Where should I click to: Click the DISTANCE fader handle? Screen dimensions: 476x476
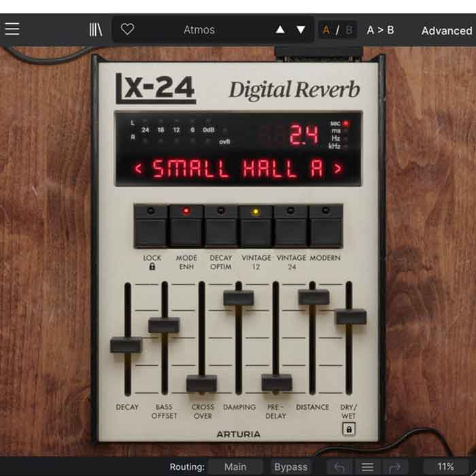click(313, 297)
